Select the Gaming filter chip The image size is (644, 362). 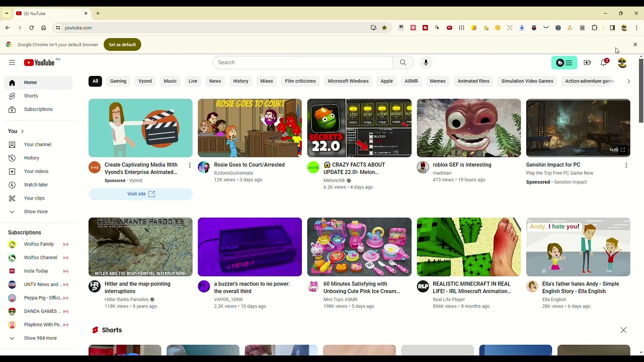pos(118,81)
